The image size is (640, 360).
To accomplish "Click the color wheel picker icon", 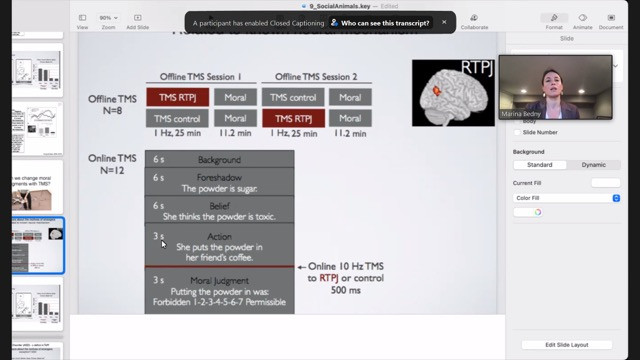I will (538, 212).
